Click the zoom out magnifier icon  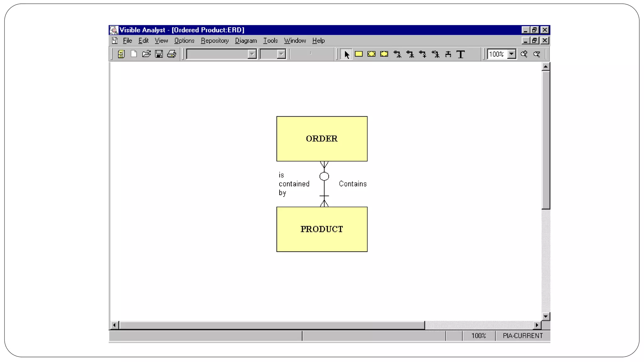[x=537, y=54]
